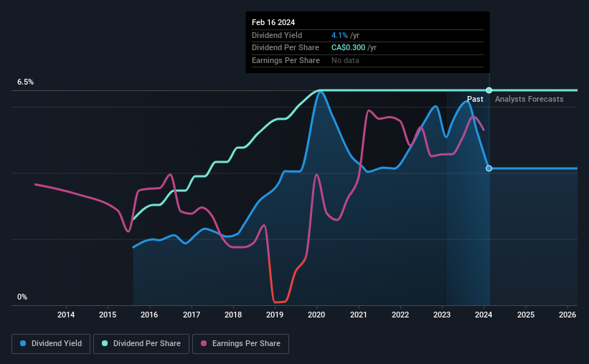Toggle the Dividend Per Share legend series
This screenshot has height=364, width=589.
click(x=141, y=344)
